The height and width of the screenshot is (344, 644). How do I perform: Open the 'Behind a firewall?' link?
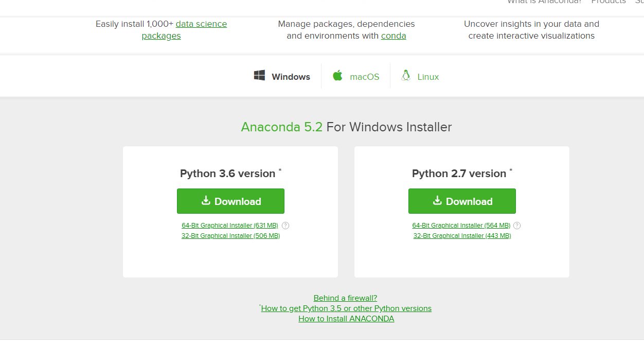[345, 298]
